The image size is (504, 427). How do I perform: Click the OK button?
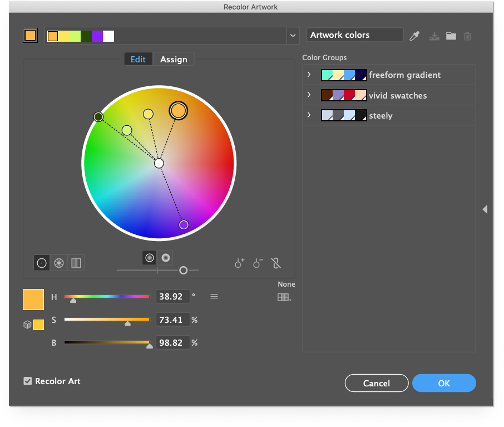pyautogui.click(x=444, y=383)
